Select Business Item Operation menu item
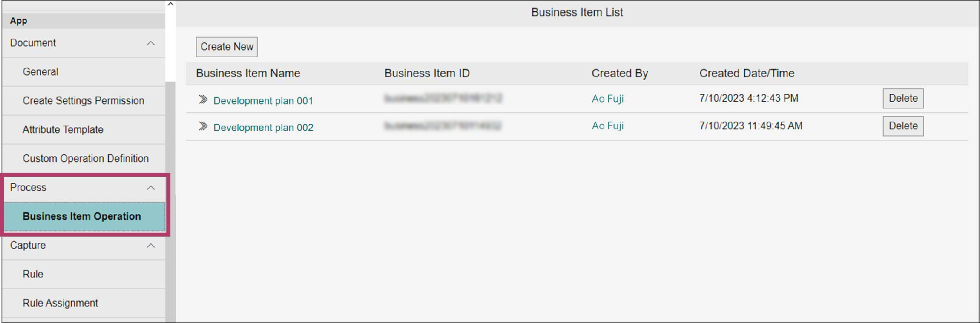 click(x=82, y=217)
